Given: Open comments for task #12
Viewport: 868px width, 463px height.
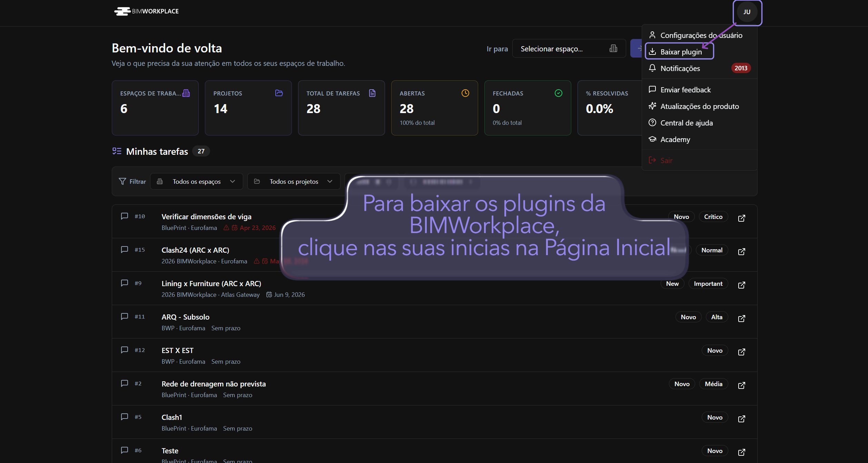Looking at the screenshot, I should tap(125, 350).
